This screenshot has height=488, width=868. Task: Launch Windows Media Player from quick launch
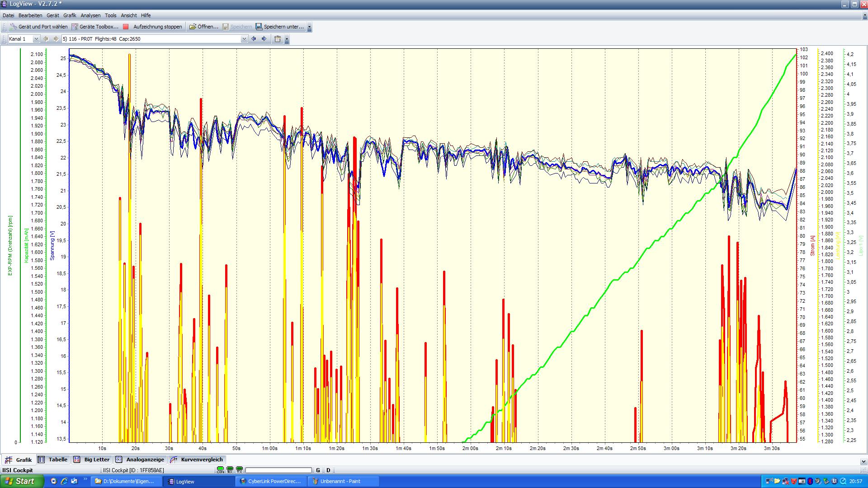(54, 481)
